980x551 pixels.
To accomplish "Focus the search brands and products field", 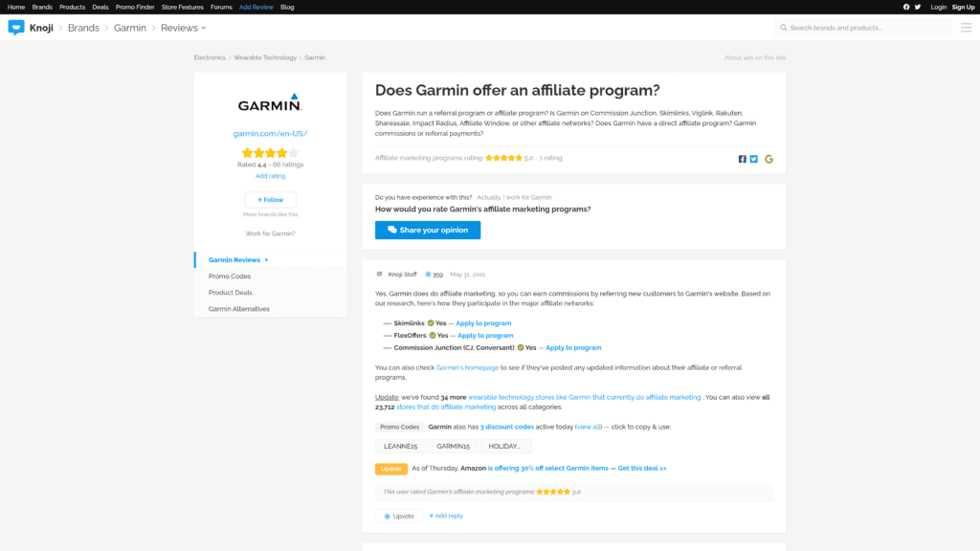I will pos(864,28).
